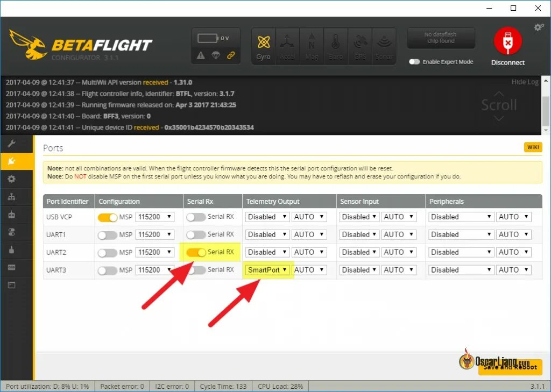Click the Save and Reboot button
The image size is (551, 392).
click(510, 367)
